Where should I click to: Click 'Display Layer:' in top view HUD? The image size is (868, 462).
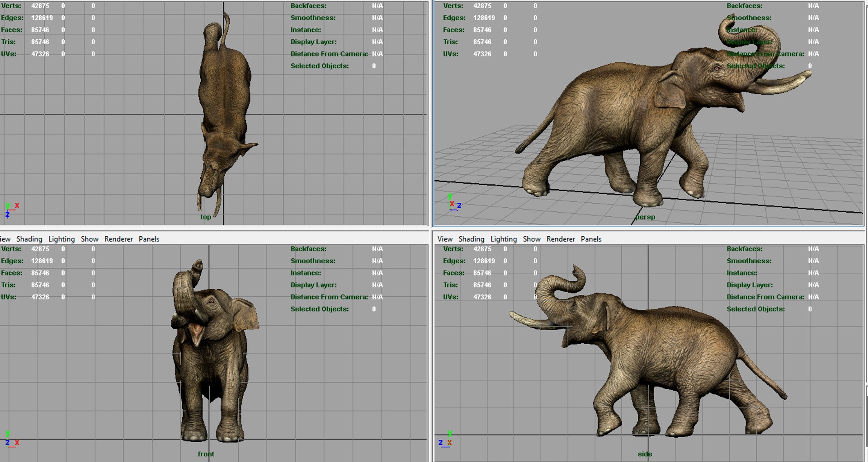(313, 42)
